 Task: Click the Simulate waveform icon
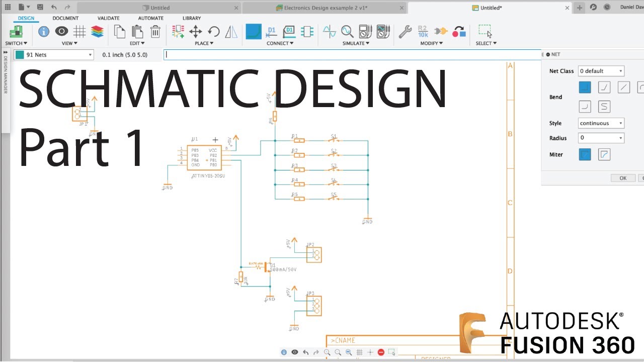tap(330, 32)
